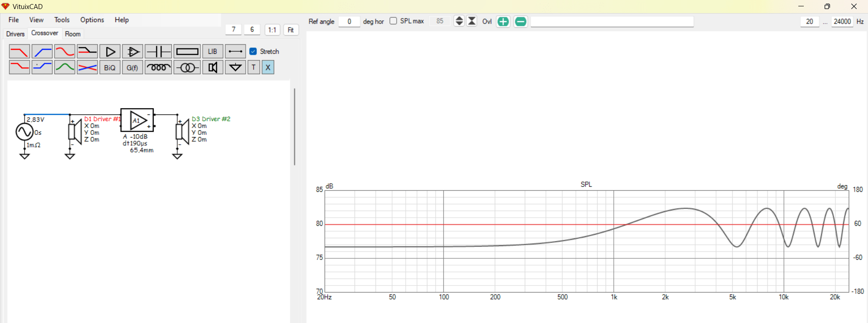Add a transformer component
This screenshot has height=323, width=868.
pos(187,67)
